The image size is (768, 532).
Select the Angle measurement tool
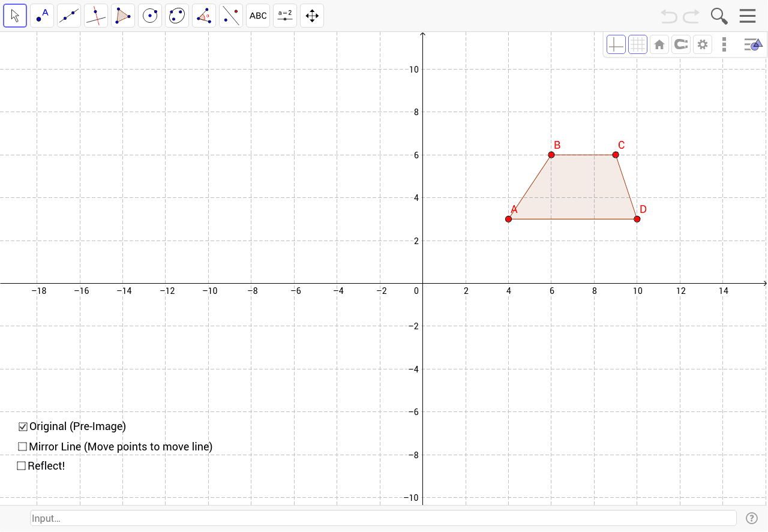[203, 16]
